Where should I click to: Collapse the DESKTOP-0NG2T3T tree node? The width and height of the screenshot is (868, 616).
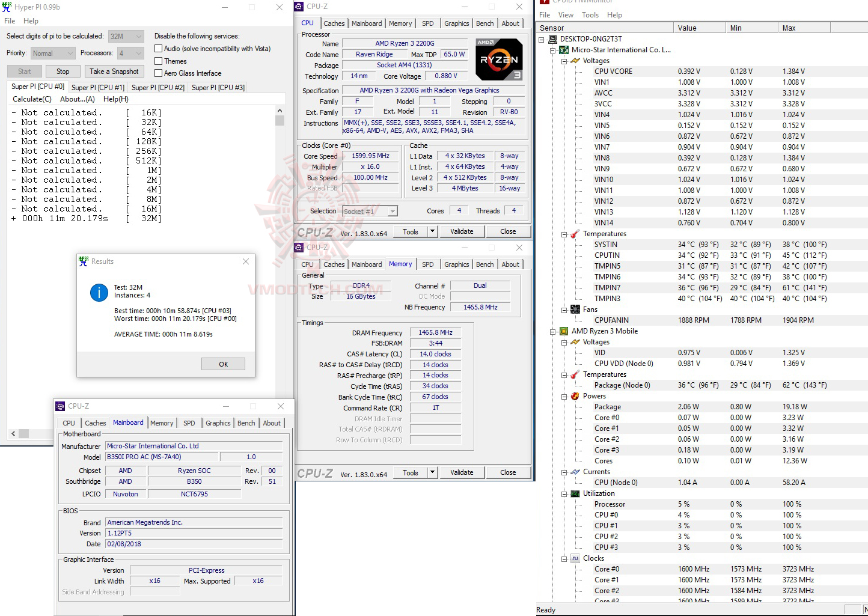[x=542, y=39]
